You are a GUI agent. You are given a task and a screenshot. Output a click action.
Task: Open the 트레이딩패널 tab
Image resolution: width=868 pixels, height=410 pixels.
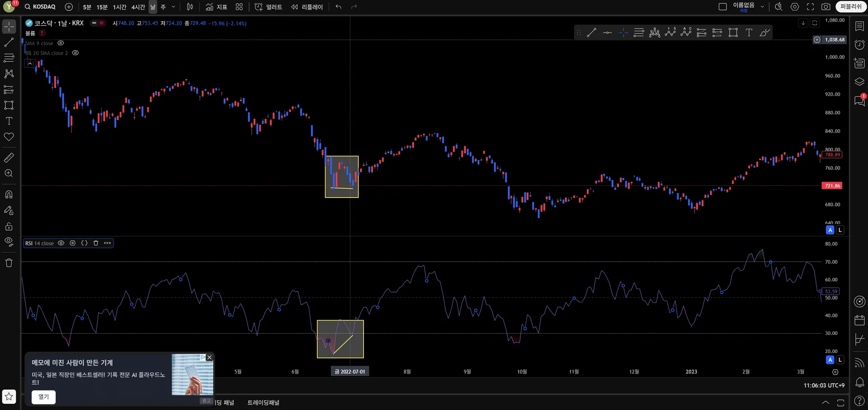pyautogui.click(x=264, y=402)
